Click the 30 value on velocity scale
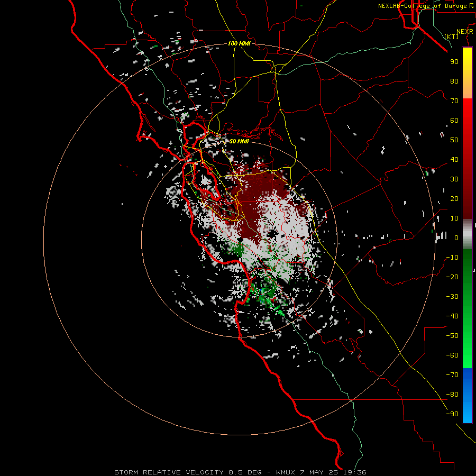The image size is (476, 476). pos(454,179)
